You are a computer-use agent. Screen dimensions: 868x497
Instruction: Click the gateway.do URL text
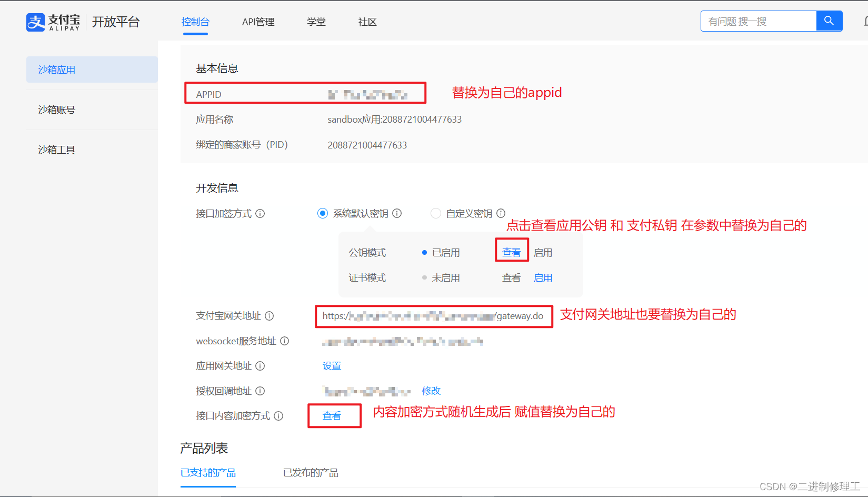tap(433, 316)
